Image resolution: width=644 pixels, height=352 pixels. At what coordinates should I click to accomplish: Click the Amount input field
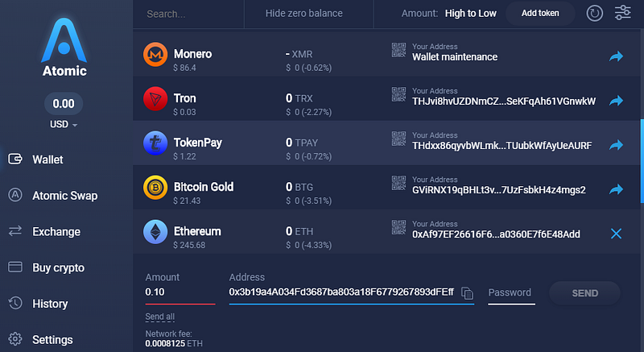coord(180,292)
